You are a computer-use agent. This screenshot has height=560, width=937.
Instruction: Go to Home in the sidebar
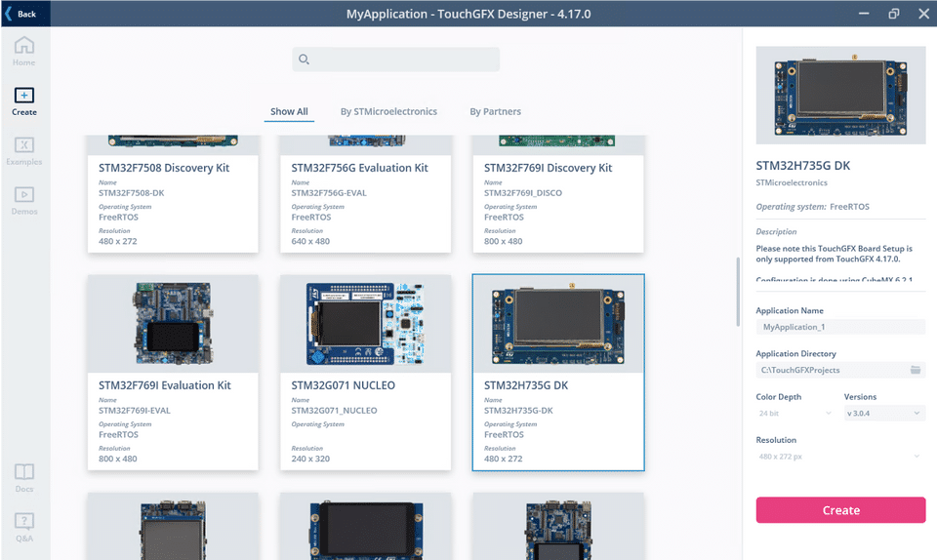[x=23, y=52]
